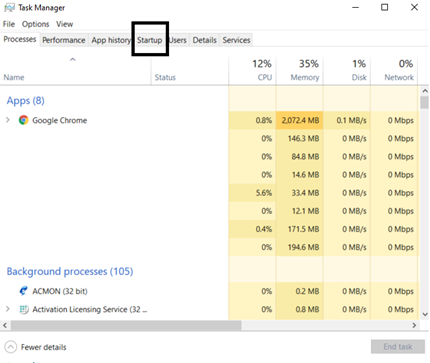The width and height of the screenshot is (430, 363).
Task: Open the View menu
Action: [64, 24]
